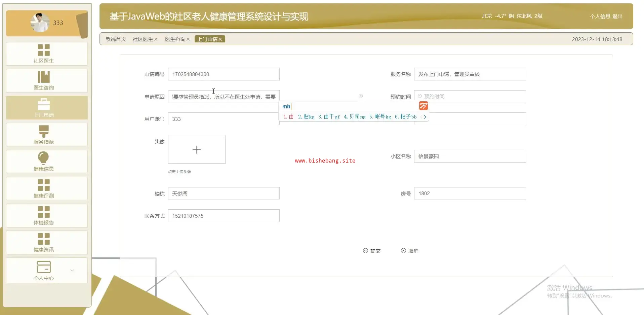Click the clock icon in 预约时间

(420, 96)
